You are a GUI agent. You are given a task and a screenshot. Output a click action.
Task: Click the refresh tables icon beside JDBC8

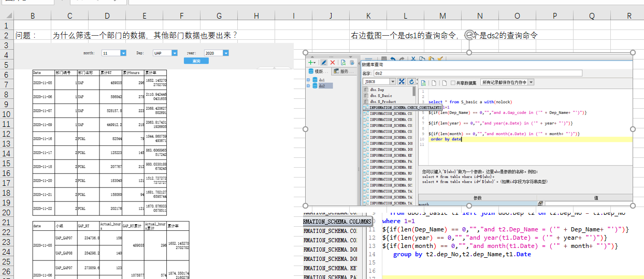pyautogui.click(x=411, y=82)
